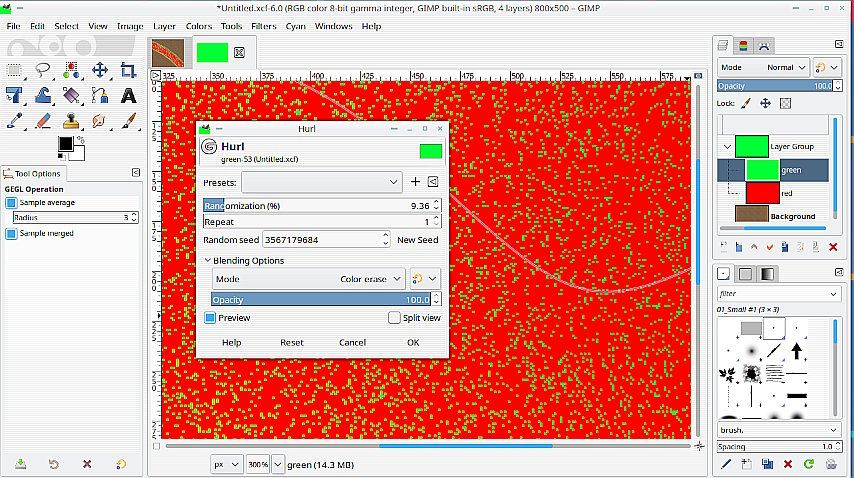Swap foreground and background colors
The width and height of the screenshot is (854, 478).
pyautogui.click(x=81, y=140)
